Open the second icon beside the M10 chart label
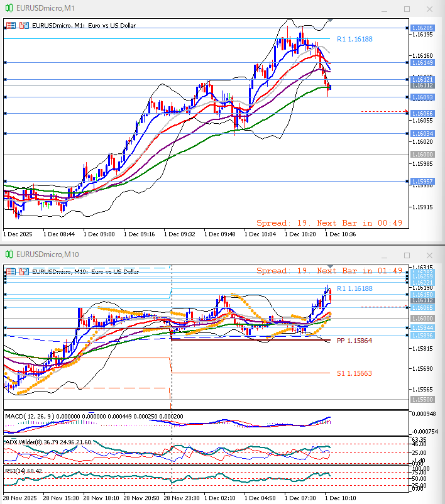Image resolution: width=445 pixels, height=504 pixels. 24,271
